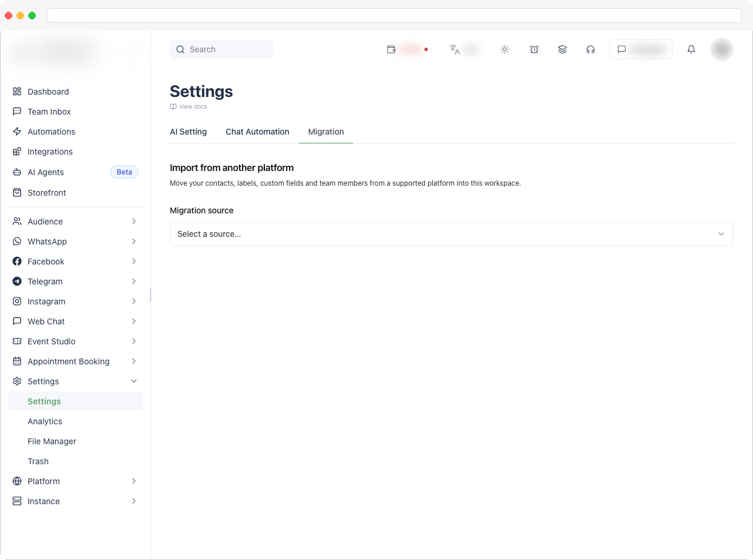The image size is (753, 560).
Task: Click the Automations lightning icon
Action: coord(17,132)
